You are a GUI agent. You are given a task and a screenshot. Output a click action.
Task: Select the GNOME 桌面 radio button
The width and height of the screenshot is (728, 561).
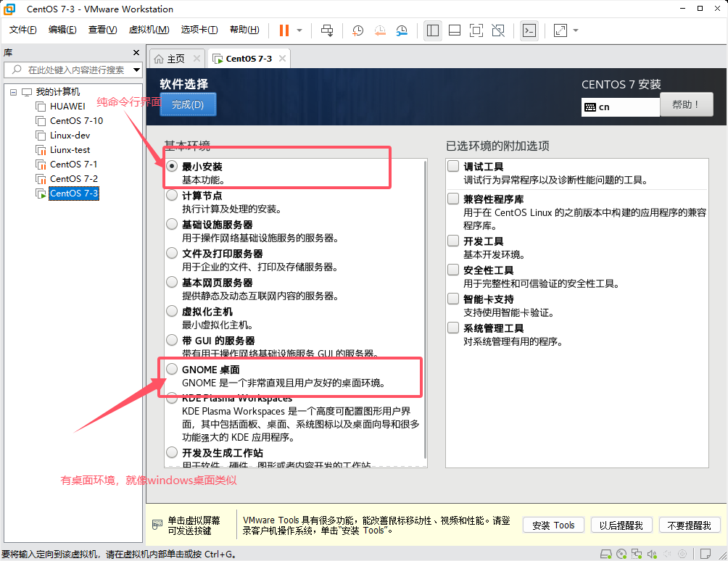(172, 369)
